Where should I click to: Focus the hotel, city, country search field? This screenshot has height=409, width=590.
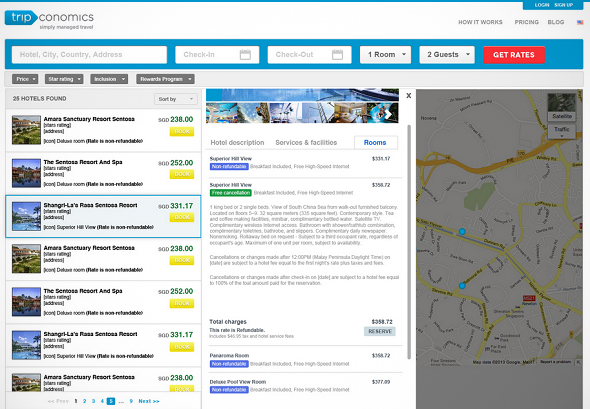[x=89, y=55]
